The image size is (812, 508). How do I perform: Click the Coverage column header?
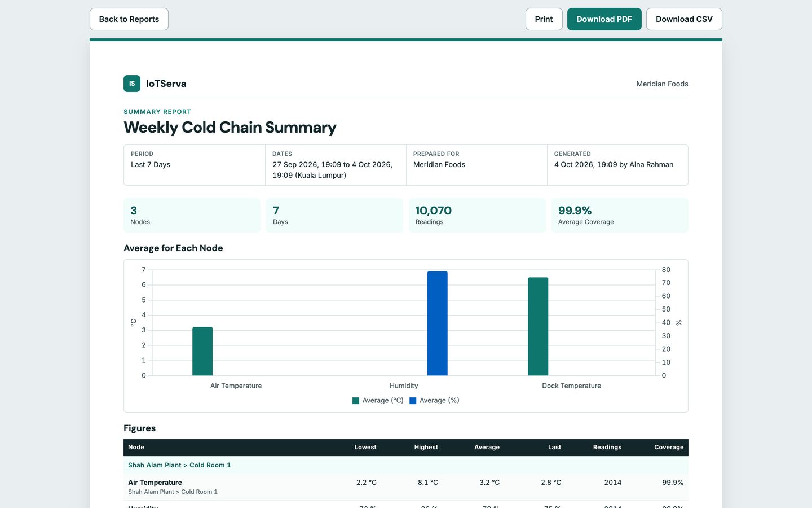point(669,448)
